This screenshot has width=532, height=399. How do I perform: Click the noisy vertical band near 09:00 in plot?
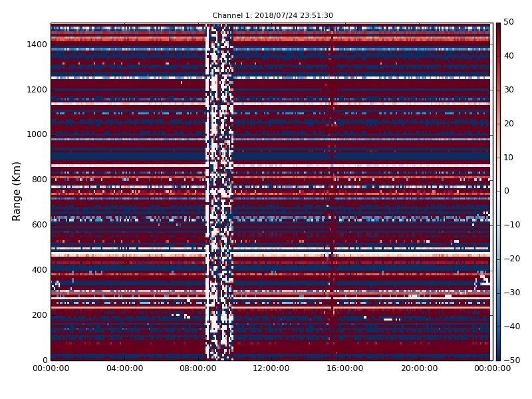[219, 192]
